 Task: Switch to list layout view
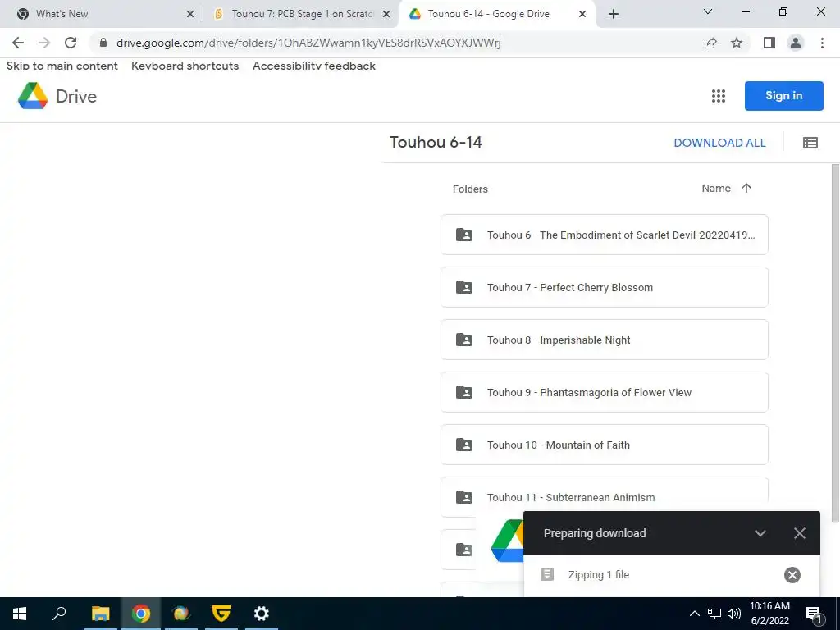(810, 143)
